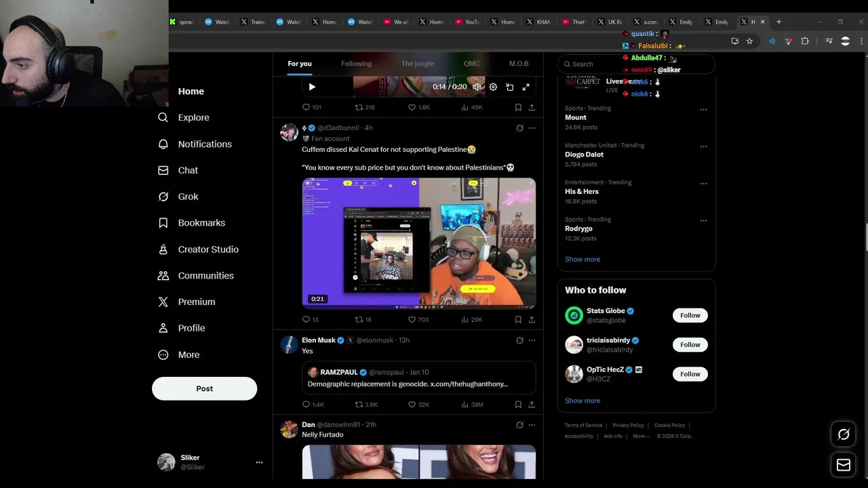Open more menu on d3adbunnii post
Screen dimensions: 868x488
click(x=532, y=127)
